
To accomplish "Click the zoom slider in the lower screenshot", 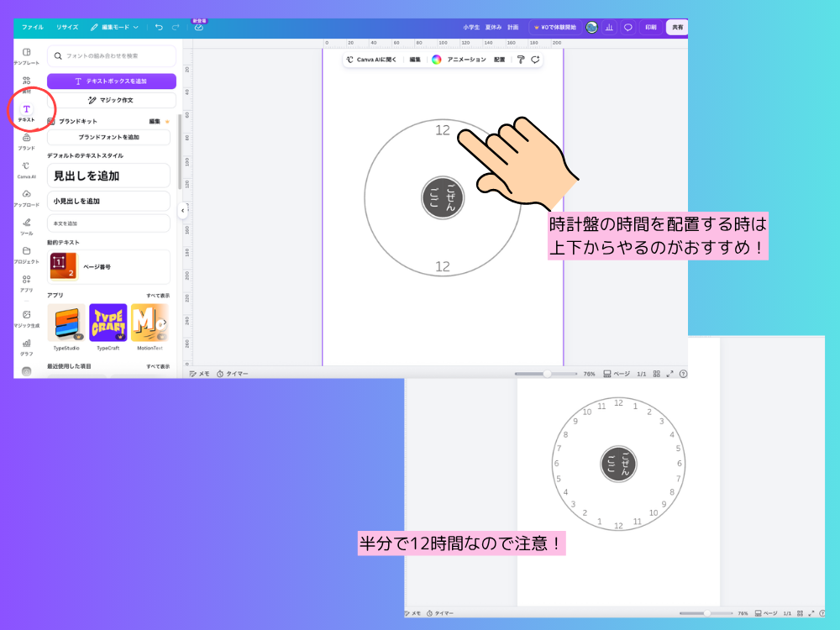I will tap(706, 613).
